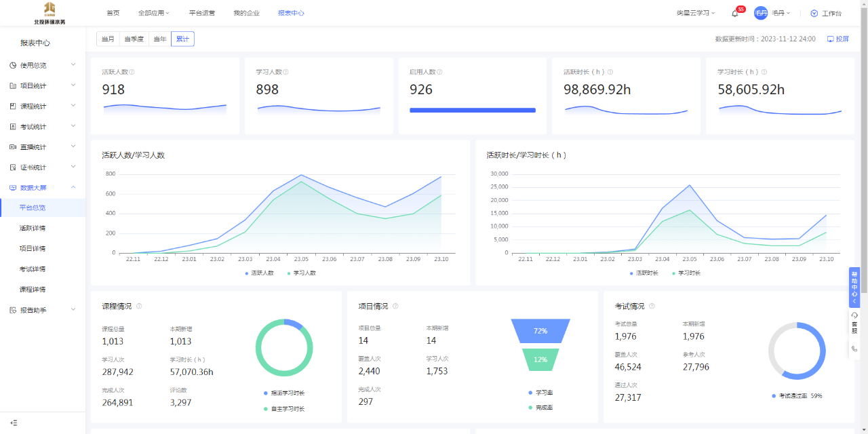Click the help icon next to 课程情况

(x=139, y=307)
